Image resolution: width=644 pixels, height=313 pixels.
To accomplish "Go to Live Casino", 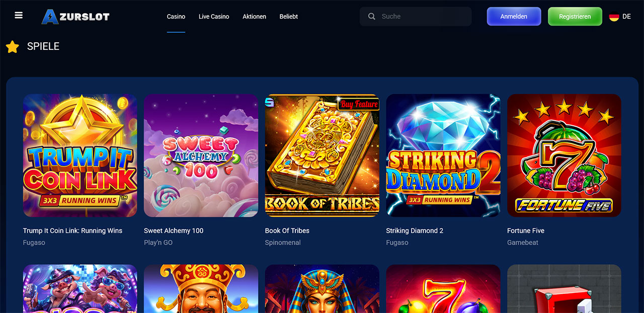I will [x=214, y=17].
